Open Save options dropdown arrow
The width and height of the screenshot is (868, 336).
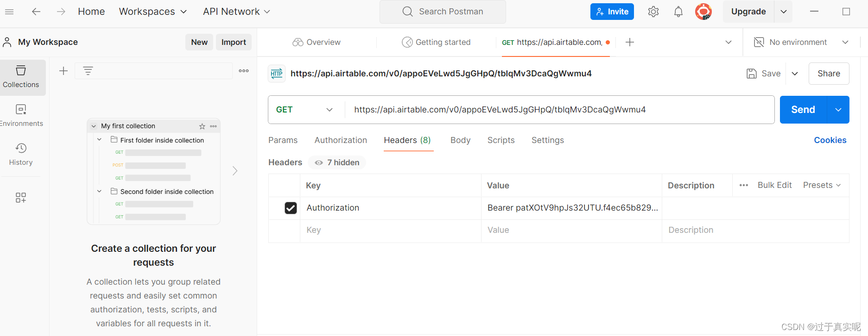click(795, 74)
